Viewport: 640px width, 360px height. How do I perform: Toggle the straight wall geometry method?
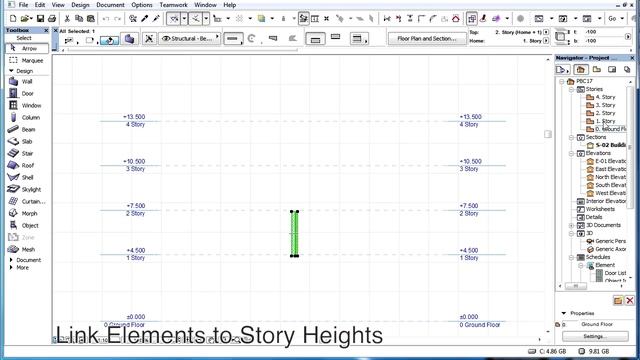pyautogui.click(x=233, y=39)
